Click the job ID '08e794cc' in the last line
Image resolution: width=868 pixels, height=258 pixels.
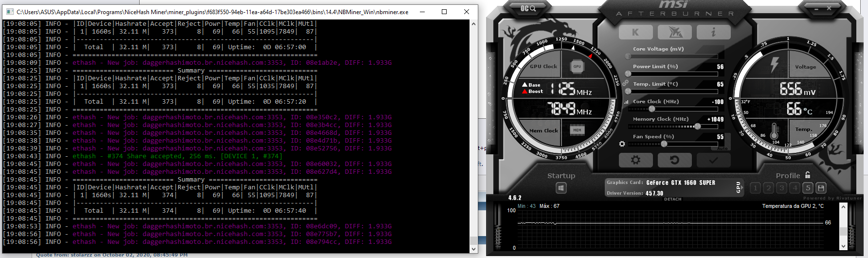point(322,242)
